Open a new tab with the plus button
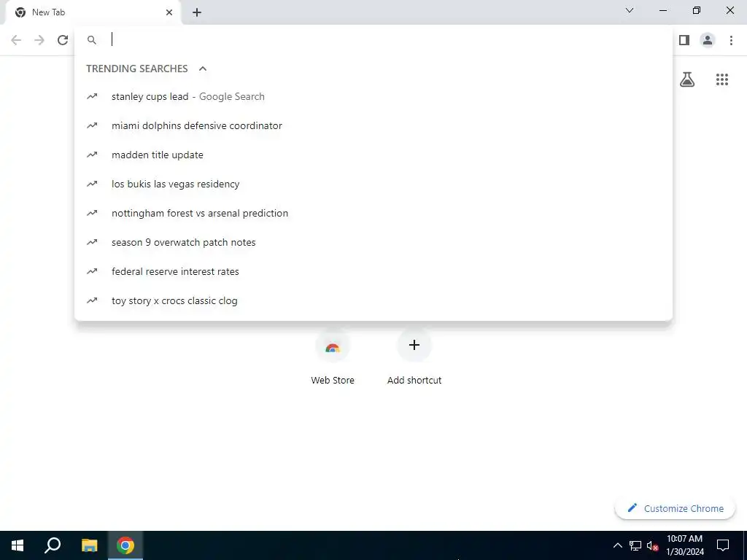This screenshot has height=560, width=747. pyautogui.click(x=197, y=12)
